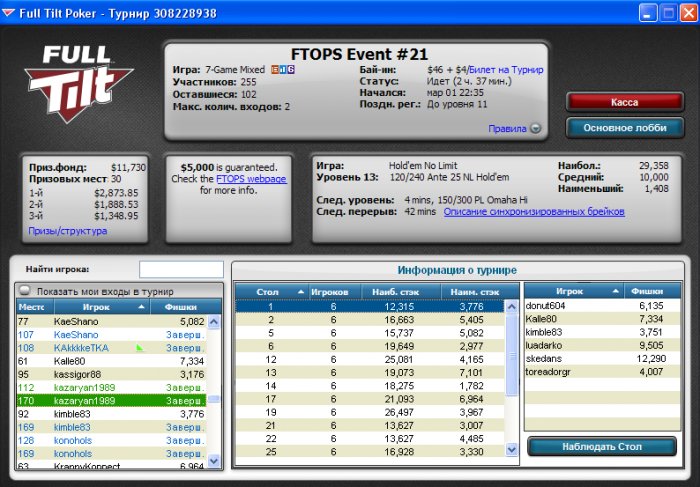Click scroll down arrow in player list
The width and height of the screenshot is (700, 487).
[x=214, y=460]
